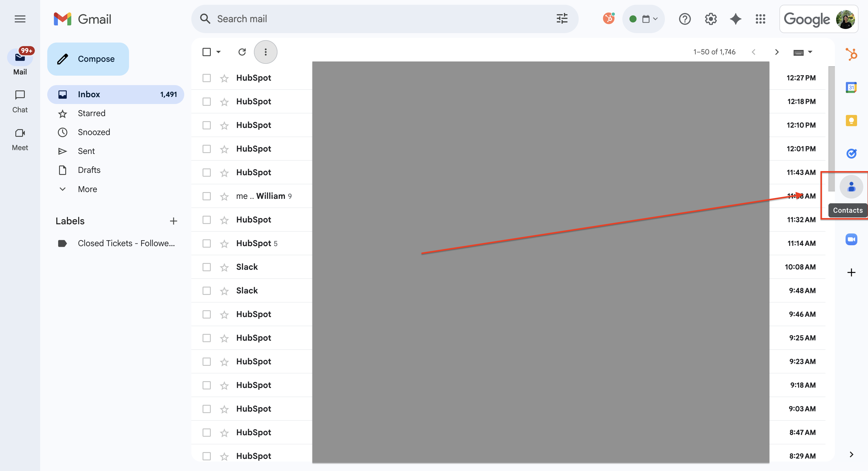868x471 pixels.
Task: Open Zoom side panel add-on
Action: click(x=851, y=239)
